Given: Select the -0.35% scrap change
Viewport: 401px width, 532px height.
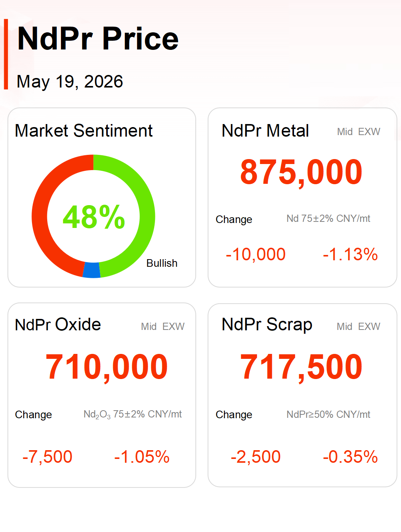Looking at the screenshot, I should coord(350,457).
